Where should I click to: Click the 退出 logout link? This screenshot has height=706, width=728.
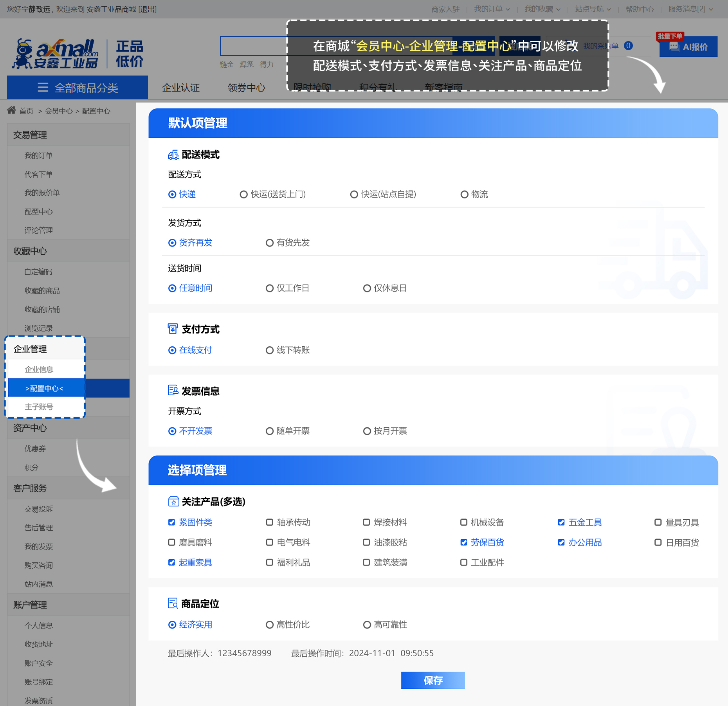(x=148, y=9)
